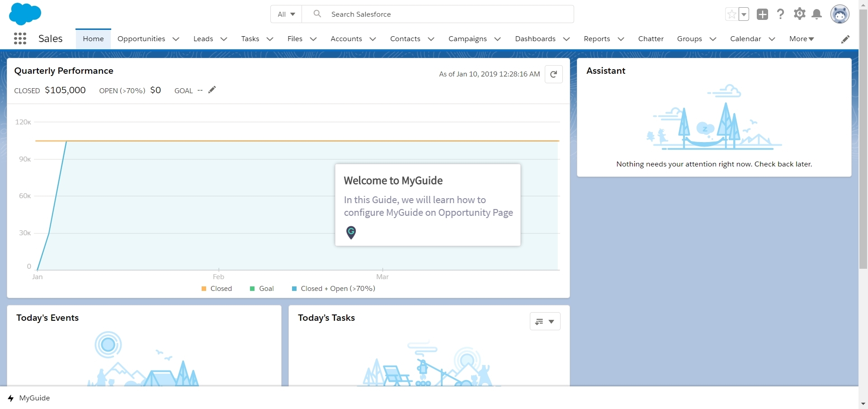Open the Groups tab
Image resolution: width=868 pixels, height=409 pixels.
(689, 39)
